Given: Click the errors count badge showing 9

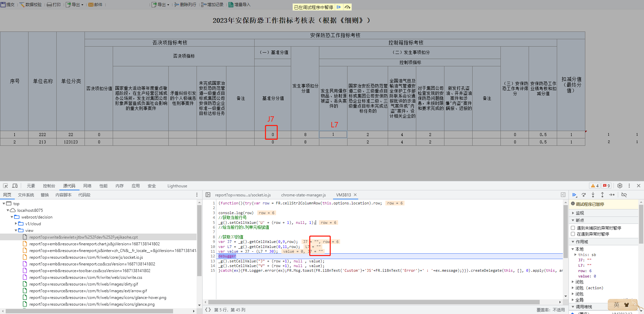Looking at the screenshot, I should (606, 186).
